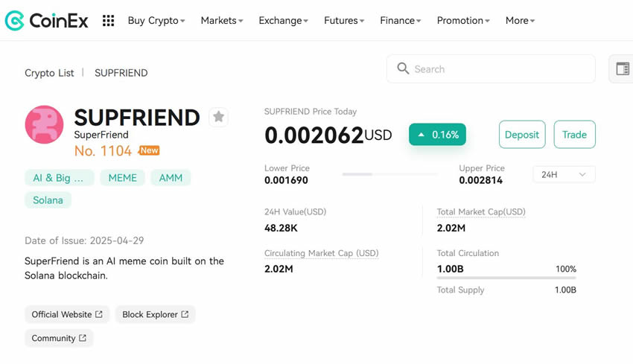Click the SuperFriend pink coin logo
Viewport: 633px width, 364px height.
(44, 124)
